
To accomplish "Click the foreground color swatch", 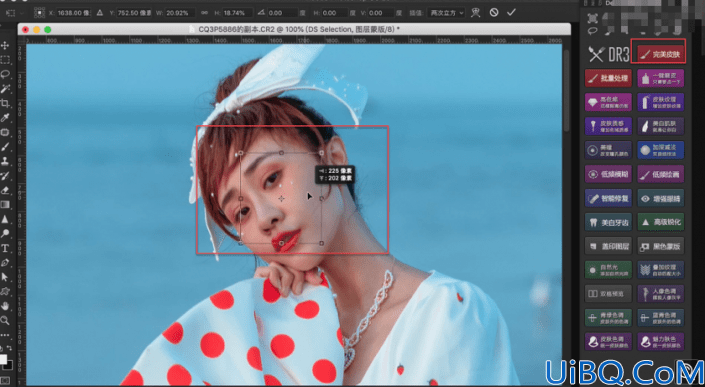I will 3,359.
